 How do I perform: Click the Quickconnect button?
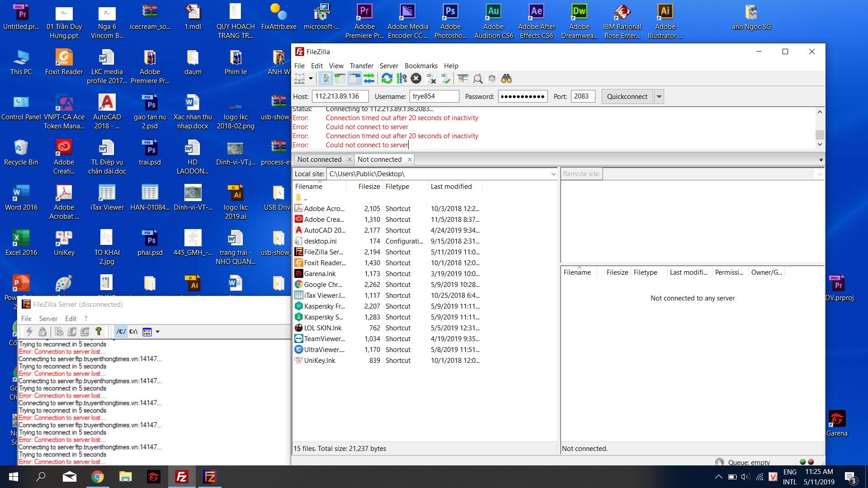click(x=627, y=96)
